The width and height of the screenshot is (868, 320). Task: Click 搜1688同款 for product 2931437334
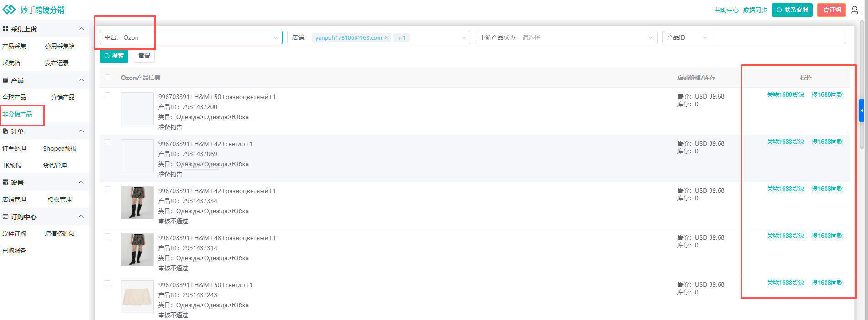827,189
